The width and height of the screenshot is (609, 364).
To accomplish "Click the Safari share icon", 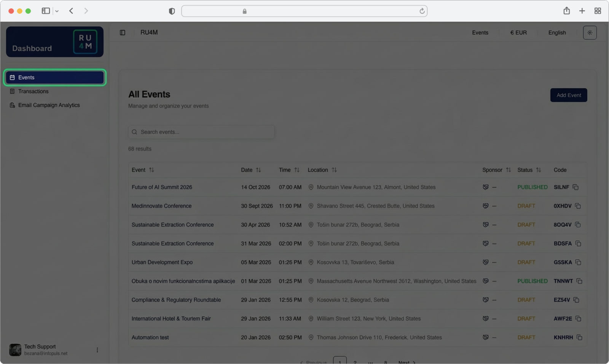I will (x=566, y=11).
